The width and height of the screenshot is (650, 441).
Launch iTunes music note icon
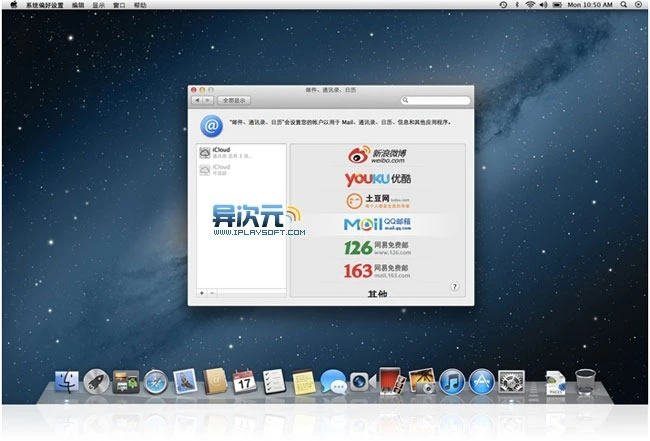[452, 382]
